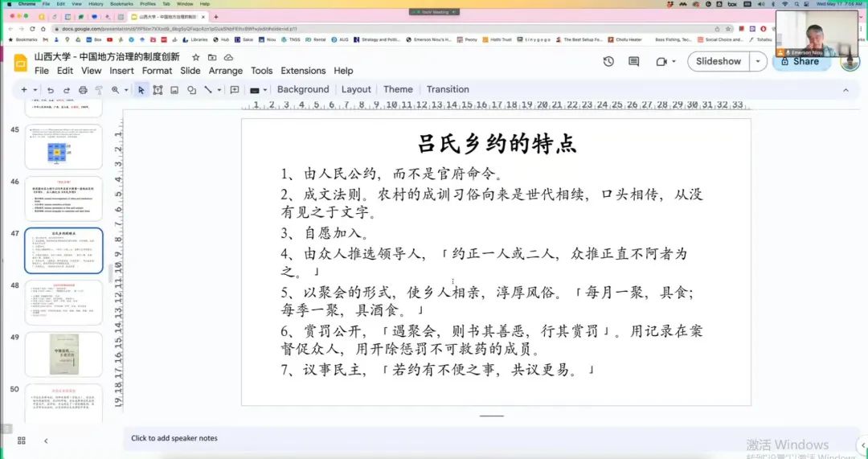
Task: Open the Extensions menu
Action: click(x=303, y=71)
